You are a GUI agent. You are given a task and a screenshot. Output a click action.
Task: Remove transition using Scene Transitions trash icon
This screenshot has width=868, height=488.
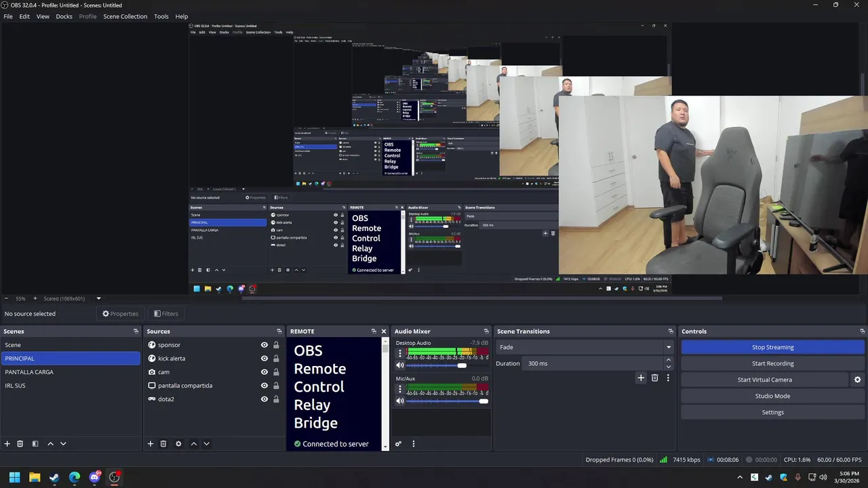tap(654, 378)
